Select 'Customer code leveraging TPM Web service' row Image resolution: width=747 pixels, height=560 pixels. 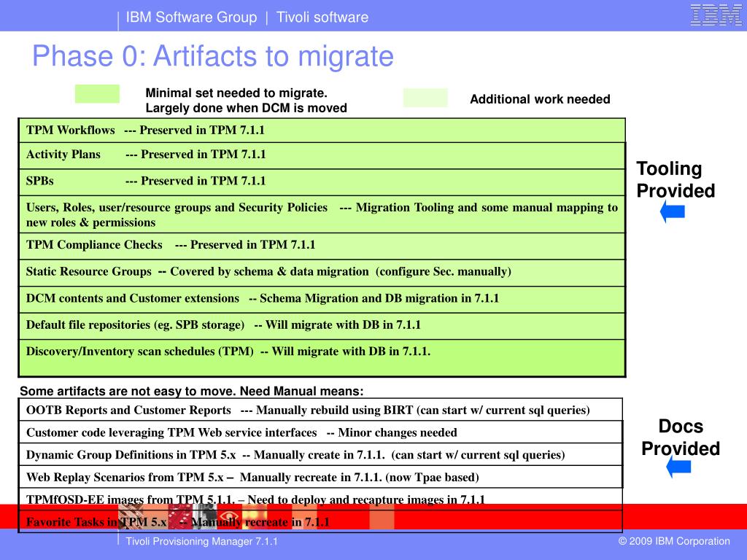321,432
